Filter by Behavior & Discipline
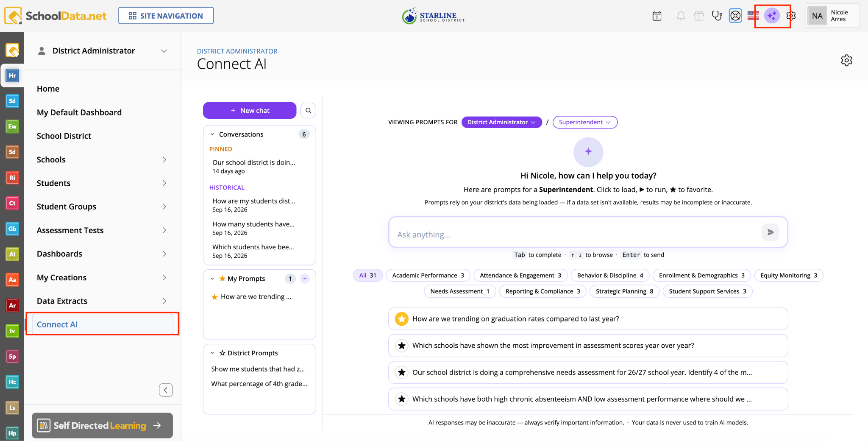This screenshot has height=441, width=868. pyautogui.click(x=610, y=275)
